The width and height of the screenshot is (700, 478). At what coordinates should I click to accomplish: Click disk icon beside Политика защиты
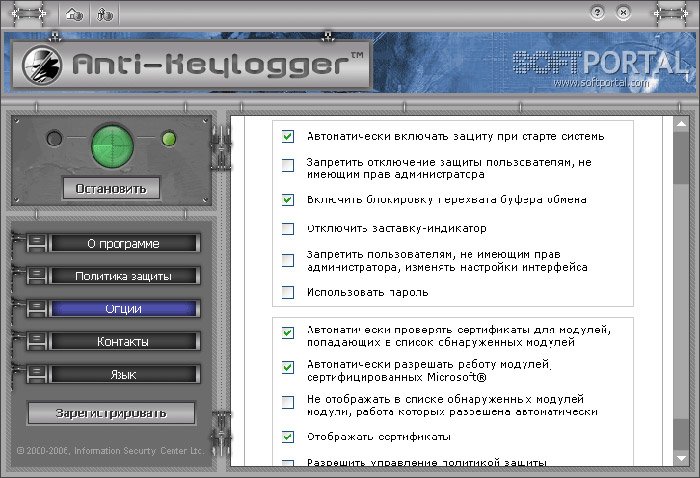(x=37, y=276)
